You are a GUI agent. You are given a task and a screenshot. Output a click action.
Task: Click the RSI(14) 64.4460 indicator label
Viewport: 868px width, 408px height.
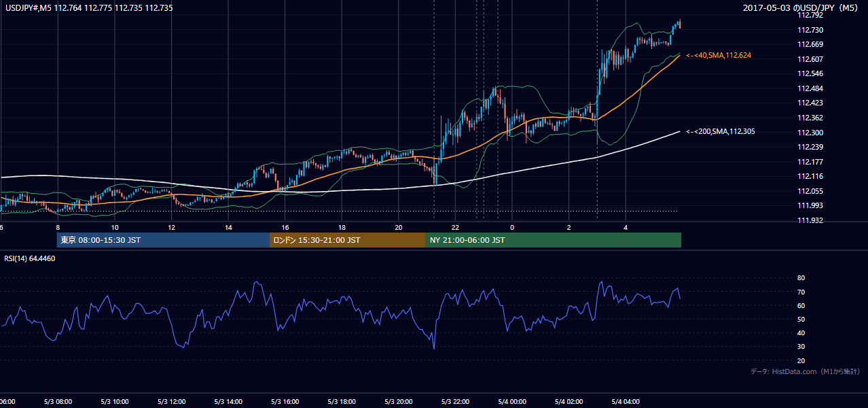[x=30, y=258]
